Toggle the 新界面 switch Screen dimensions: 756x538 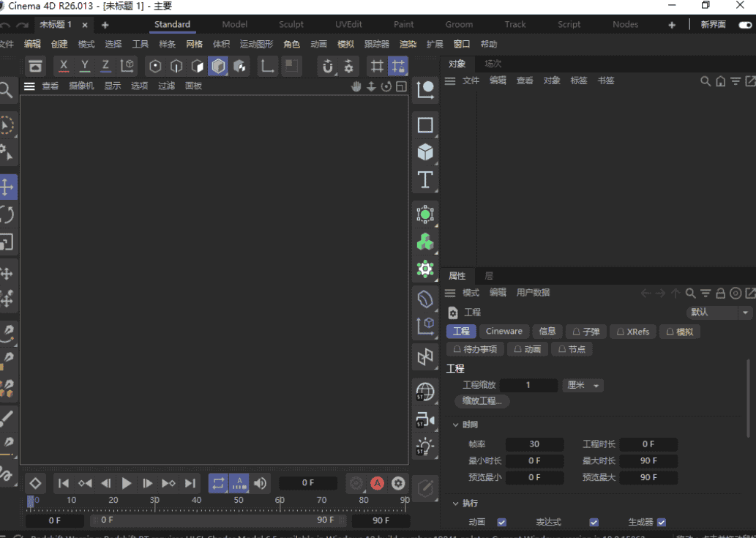745,25
